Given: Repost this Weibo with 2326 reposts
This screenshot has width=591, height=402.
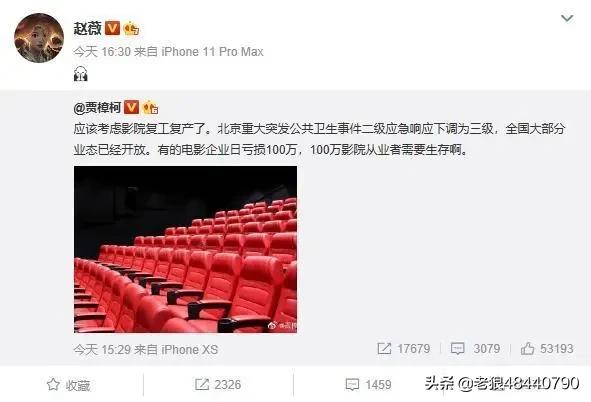Looking at the screenshot, I should (218, 385).
